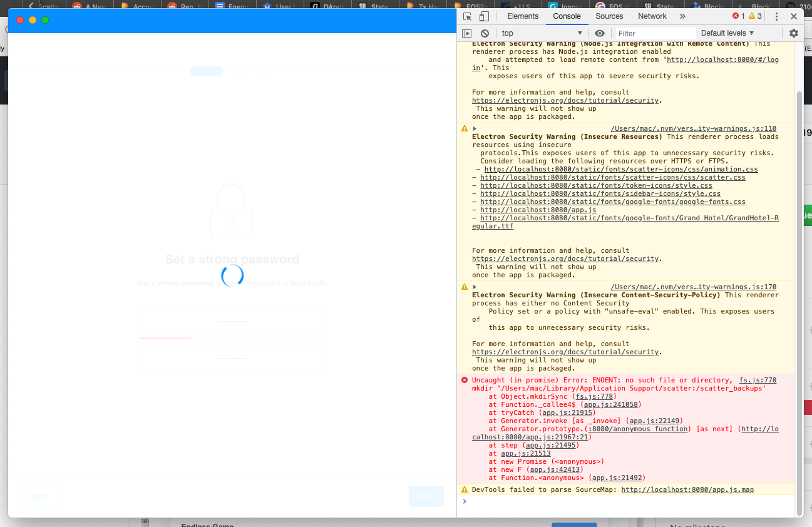The image size is (812, 527).
Task: Click inside the console Filter field
Action: click(654, 33)
